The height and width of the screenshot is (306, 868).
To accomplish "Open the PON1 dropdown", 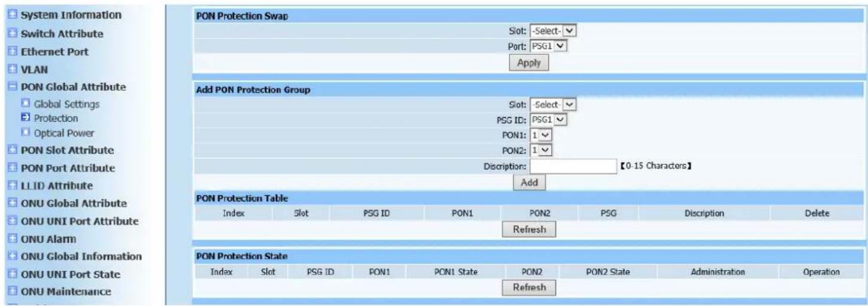I will coord(542,135).
